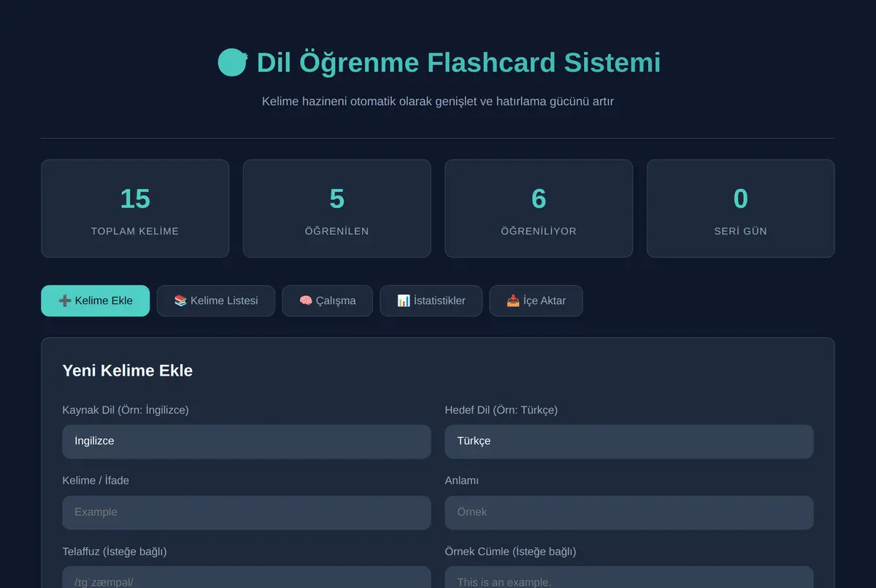Click the Dil Öğrenme Flashcard Sistemi title
Viewport: 876px width, 588px height.
click(458, 63)
